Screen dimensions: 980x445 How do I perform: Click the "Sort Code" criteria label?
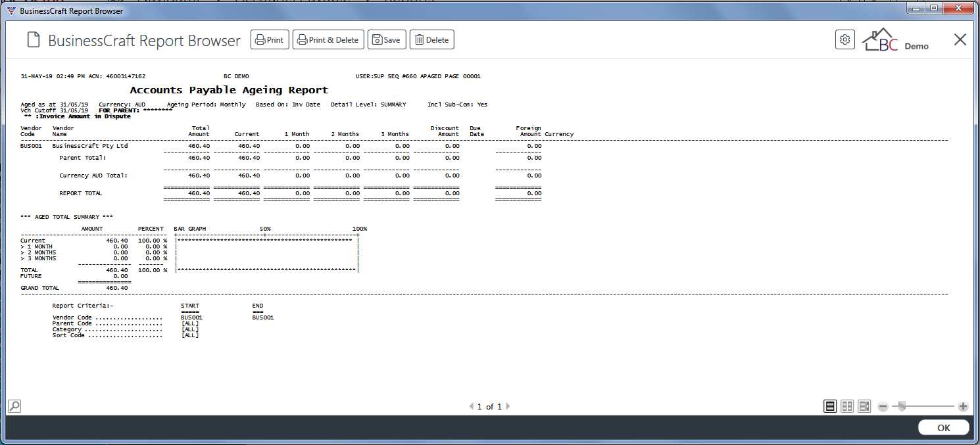69,335
